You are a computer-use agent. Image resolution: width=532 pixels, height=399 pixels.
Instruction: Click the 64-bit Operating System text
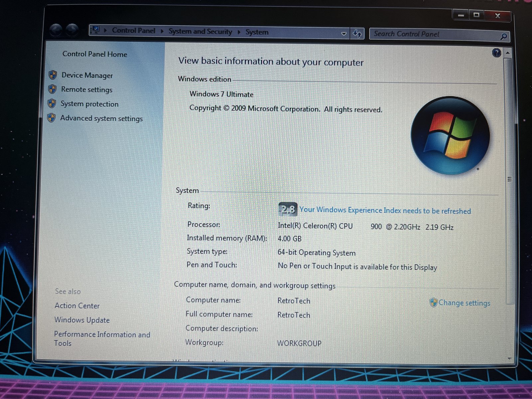[317, 253]
